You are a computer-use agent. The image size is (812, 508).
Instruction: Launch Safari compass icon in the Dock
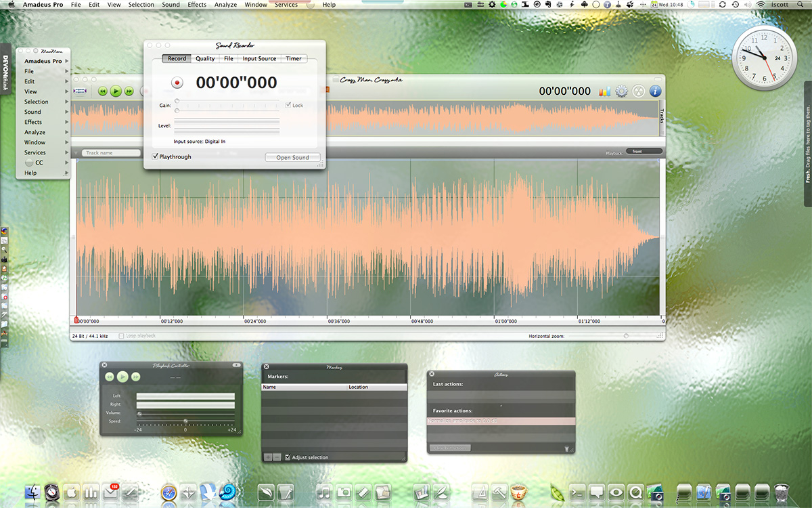(x=168, y=492)
